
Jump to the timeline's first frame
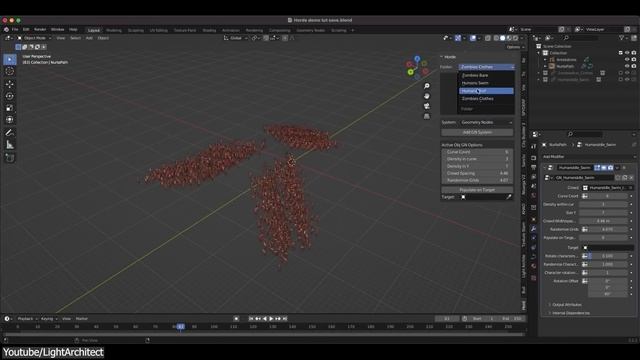251,318
